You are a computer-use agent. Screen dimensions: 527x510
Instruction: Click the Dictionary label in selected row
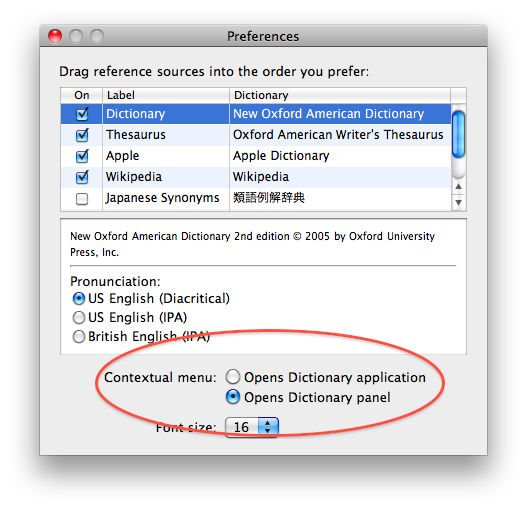pos(135,114)
